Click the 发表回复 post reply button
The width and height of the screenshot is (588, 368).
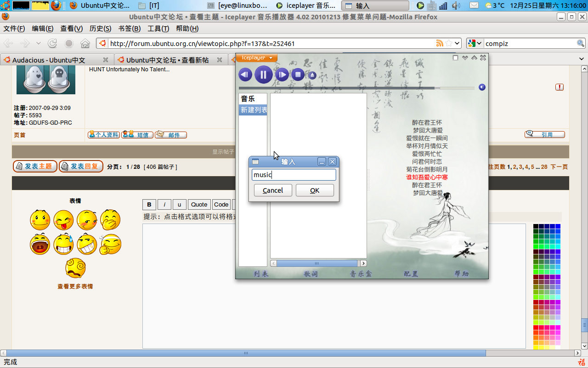81,167
